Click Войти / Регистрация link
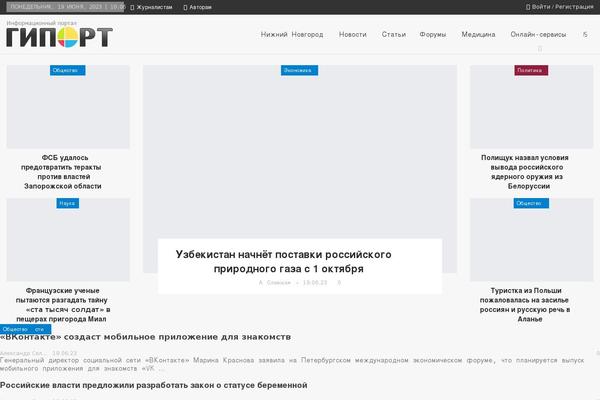This screenshot has height=400, width=600. tap(560, 7)
